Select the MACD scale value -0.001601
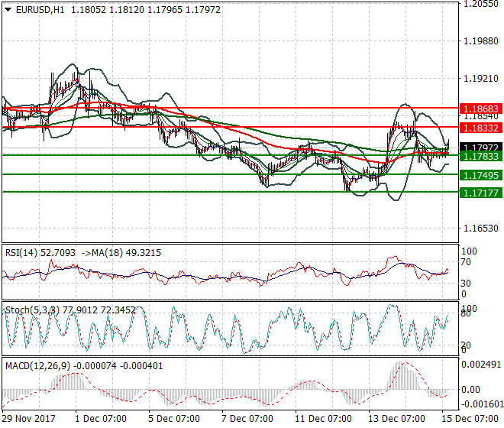Image resolution: width=504 pixels, height=428 pixels. [x=481, y=404]
